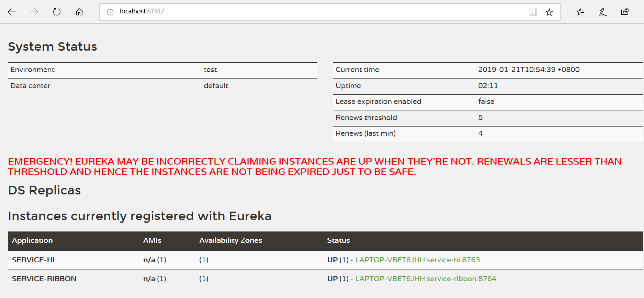
Task: Click the 'Lease expiration enabled' label
Action: [378, 102]
